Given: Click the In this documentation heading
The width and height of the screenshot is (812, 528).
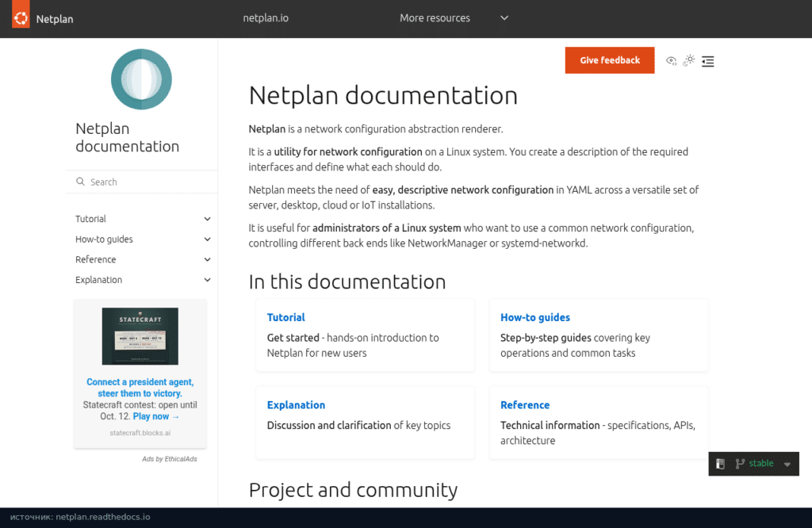Looking at the screenshot, I should pos(347,281).
